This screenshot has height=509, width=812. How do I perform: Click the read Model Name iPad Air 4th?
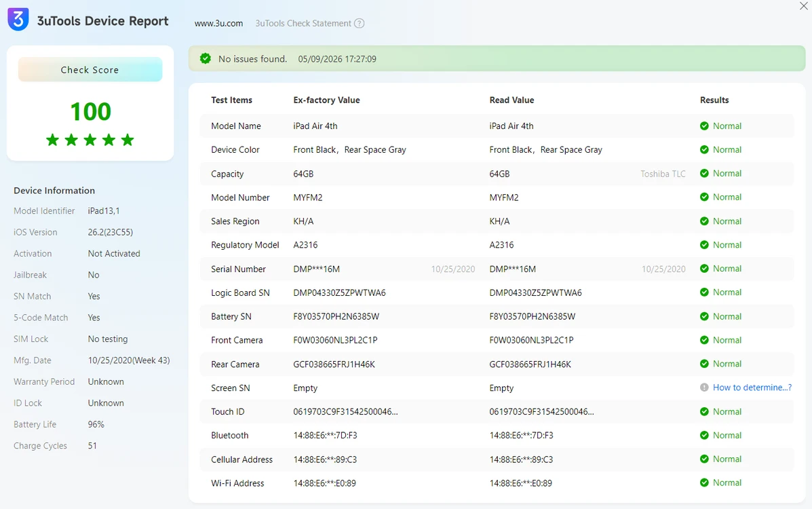(x=511, y=126)
